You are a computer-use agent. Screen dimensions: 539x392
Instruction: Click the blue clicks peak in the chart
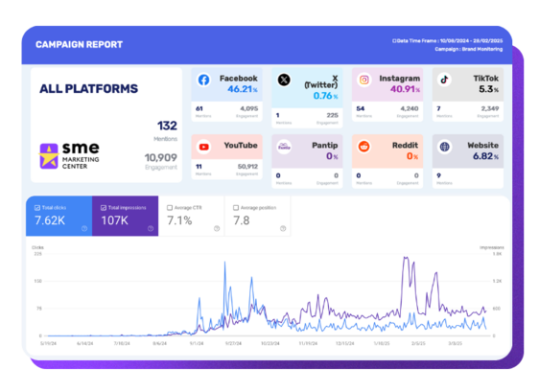coord(225,263)
